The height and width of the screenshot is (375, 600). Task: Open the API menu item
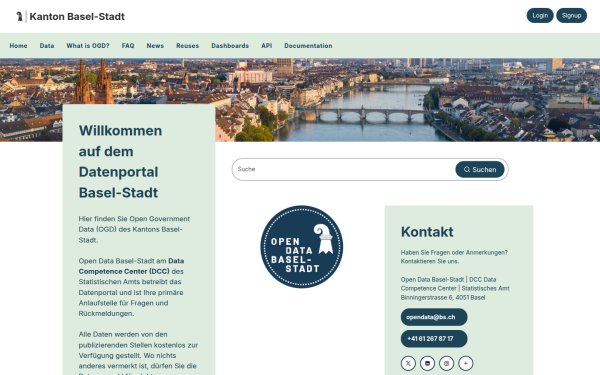point(267,46)
